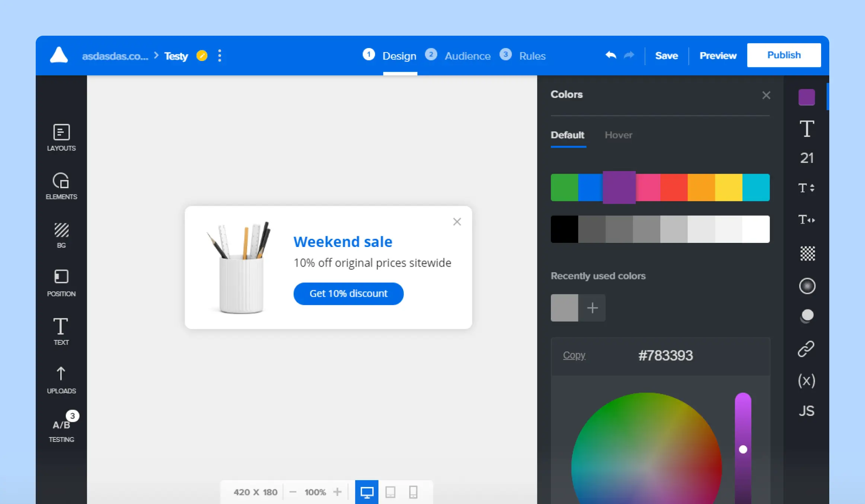This screenshot has width=865, height=504.
Task: Click the font size value 21
Action: pos(807,158)
